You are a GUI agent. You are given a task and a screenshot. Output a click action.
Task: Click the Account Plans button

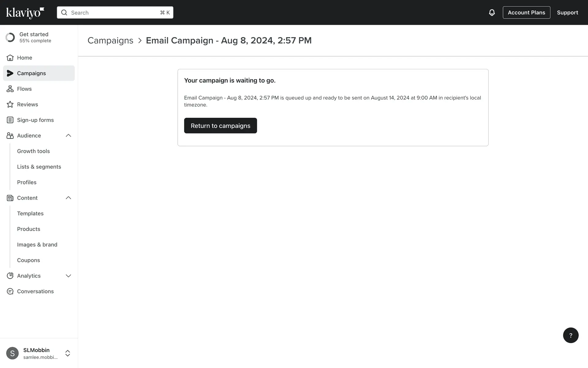pyautogui.click(x=526, y=13)
